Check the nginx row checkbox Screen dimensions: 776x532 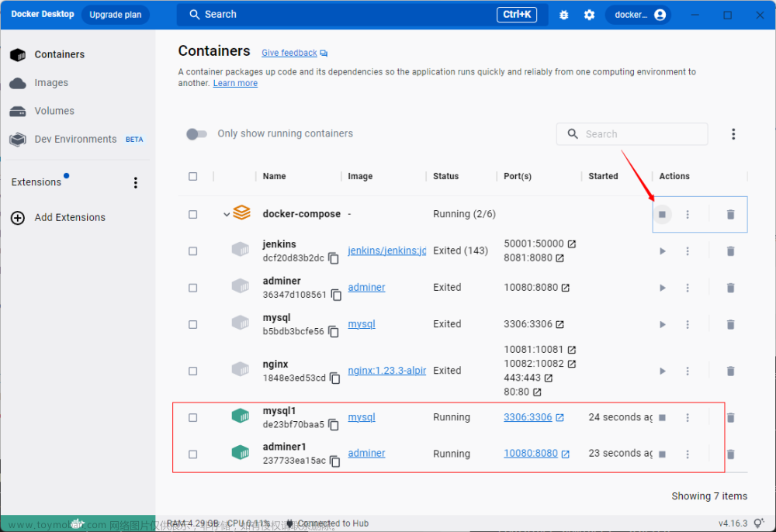click(x=193, y=371)
